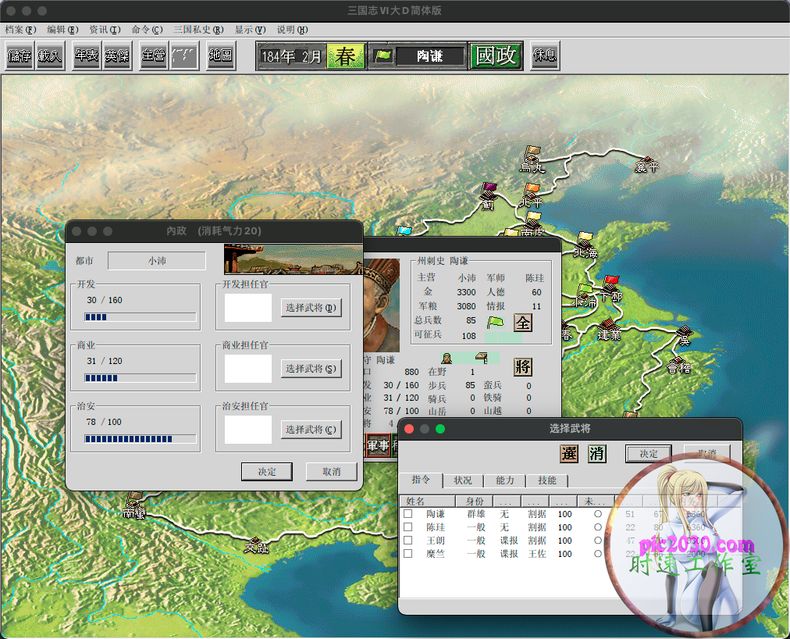Click 决定 in the 内政 dialog
The width and height of the screenshot is (790, 639).
[267, 472]
